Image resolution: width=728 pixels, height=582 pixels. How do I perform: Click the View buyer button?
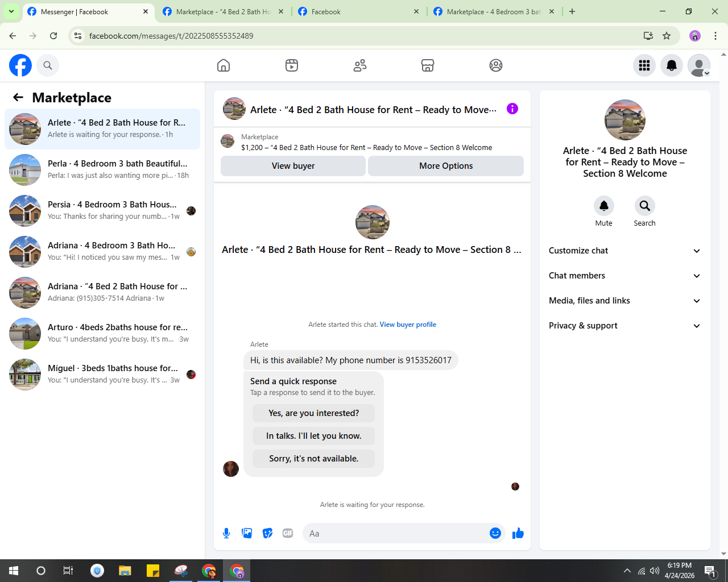pos(293,166)
